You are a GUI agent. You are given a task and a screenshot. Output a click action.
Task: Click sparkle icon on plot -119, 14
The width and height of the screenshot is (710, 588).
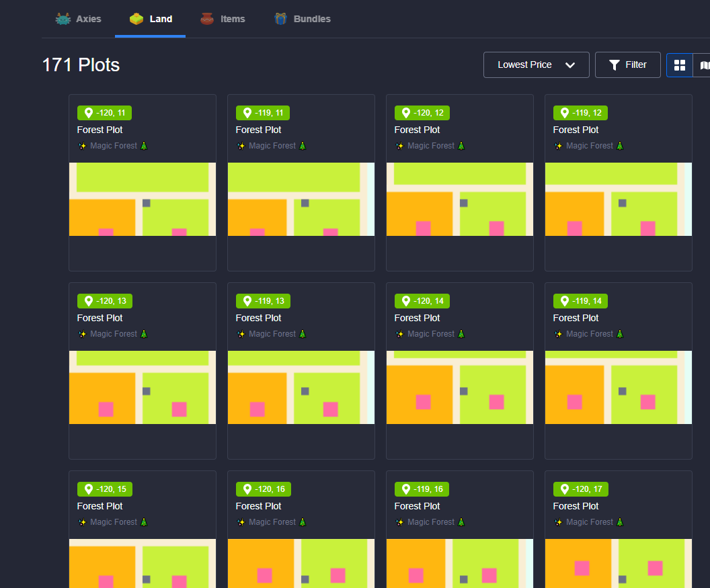click(558, 334)
